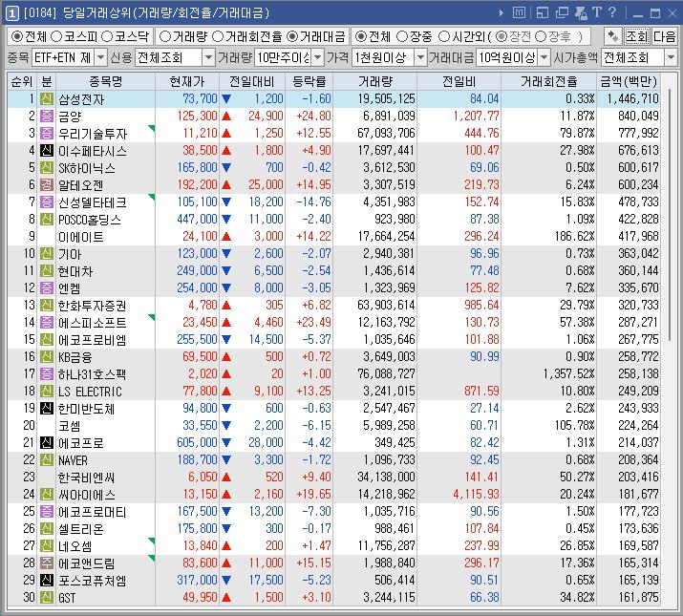Click the green corner marker on 네오셈 row
The height and width of the screenshot is (616, 683).
click(x=152, y=541)
